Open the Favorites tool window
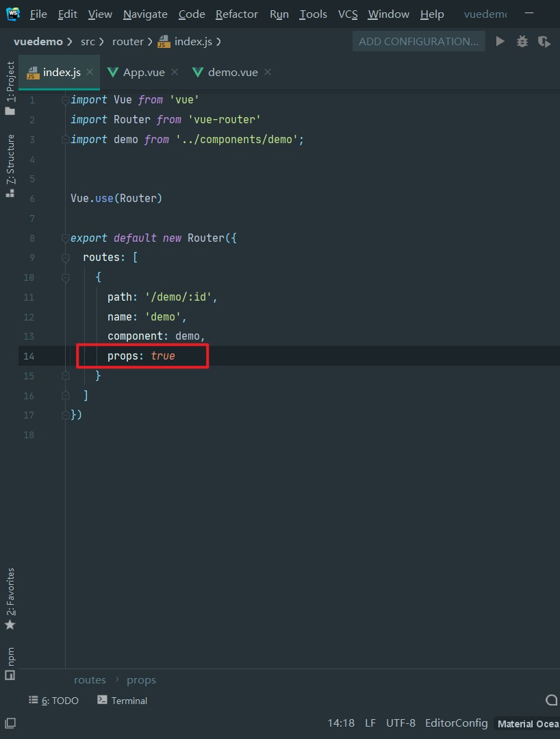Image resolution: width=560 pixels, height=739 pixels. (x=10, y=599)
